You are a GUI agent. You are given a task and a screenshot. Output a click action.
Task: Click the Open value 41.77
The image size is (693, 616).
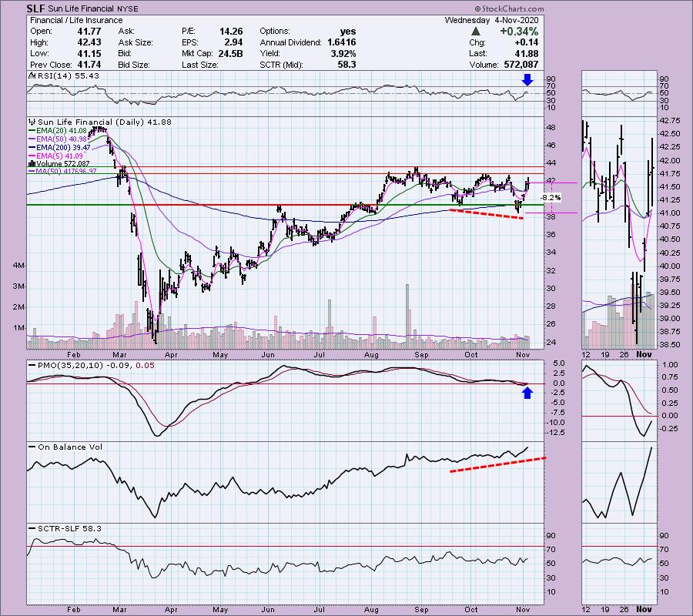89,32
